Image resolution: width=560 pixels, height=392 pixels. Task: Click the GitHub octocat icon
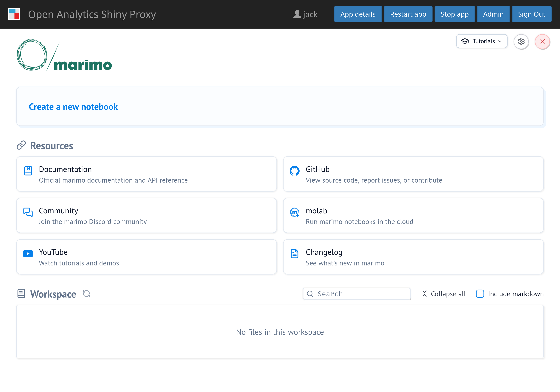pos(295,171)
